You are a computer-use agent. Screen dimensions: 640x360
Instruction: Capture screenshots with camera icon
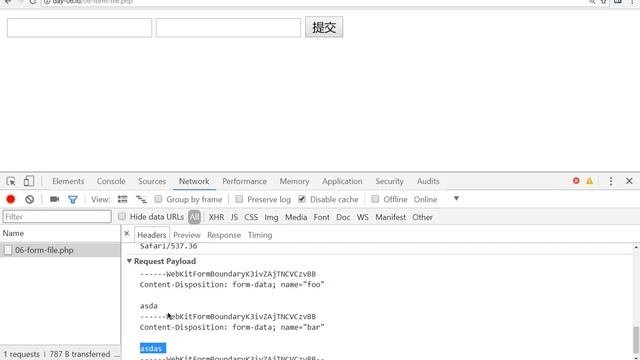click(54, 199)
